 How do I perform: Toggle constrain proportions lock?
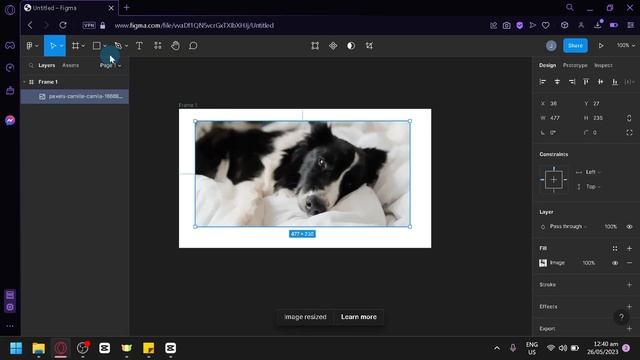point(629,118)
